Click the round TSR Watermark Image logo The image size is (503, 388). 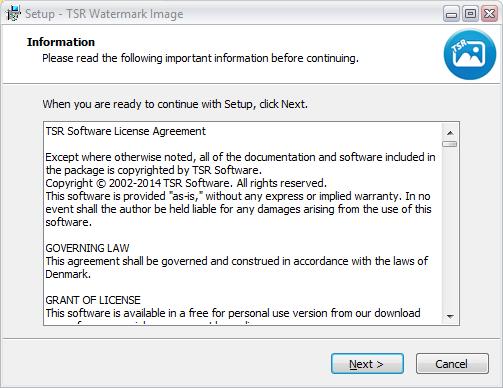470,54
